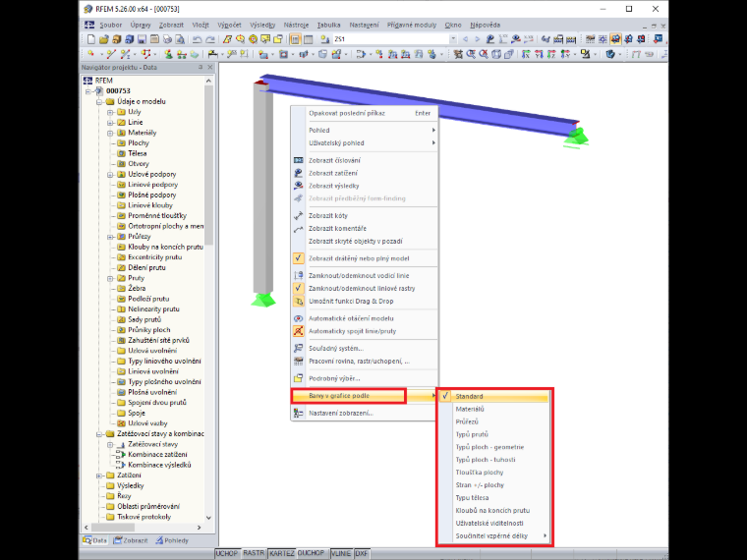Click the view in Y direction icon
747x560 pixels.
[x=539, y=54]
